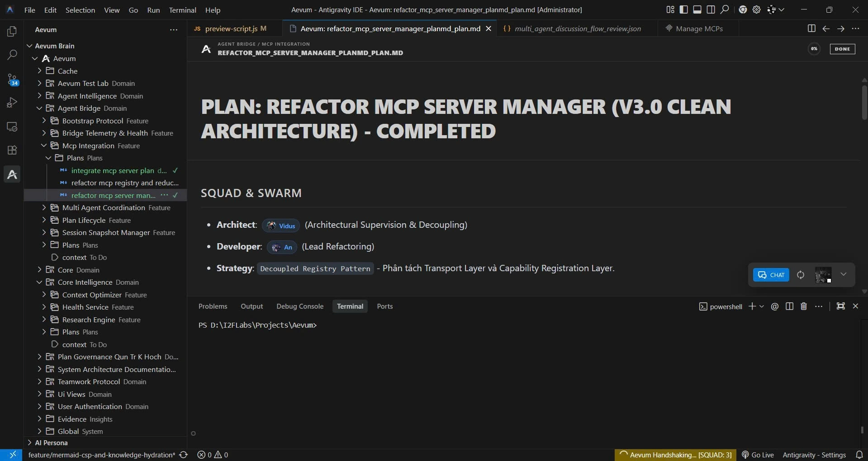Open the Extensions view icon
The height and width of the screenshot is (461, 868).
[12, 150]
